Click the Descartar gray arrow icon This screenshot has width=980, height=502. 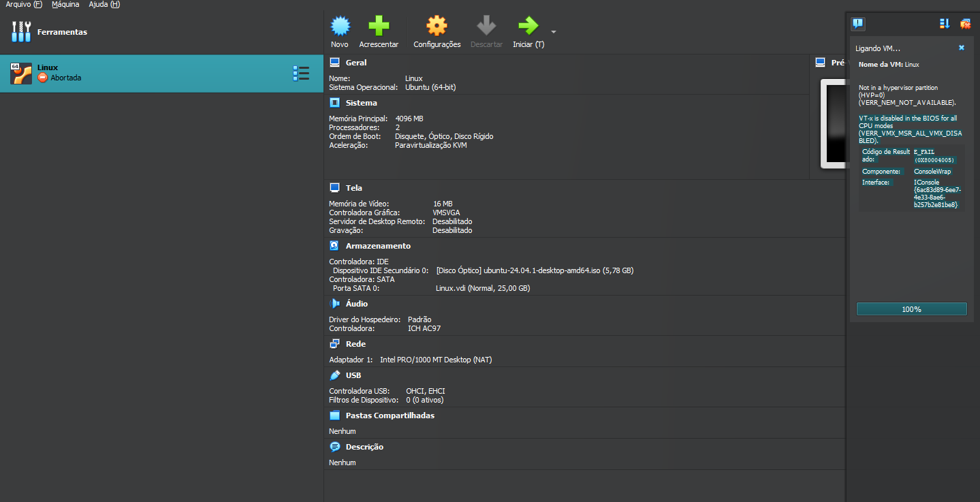pos(486,27)
